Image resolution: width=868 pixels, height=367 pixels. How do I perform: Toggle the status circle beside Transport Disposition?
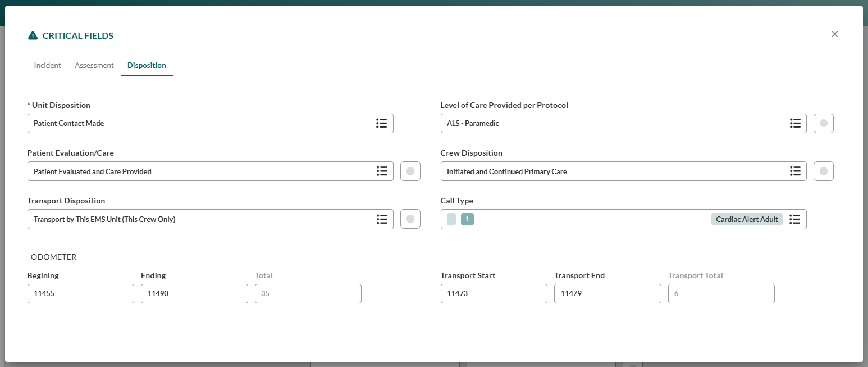coord(410,219)
